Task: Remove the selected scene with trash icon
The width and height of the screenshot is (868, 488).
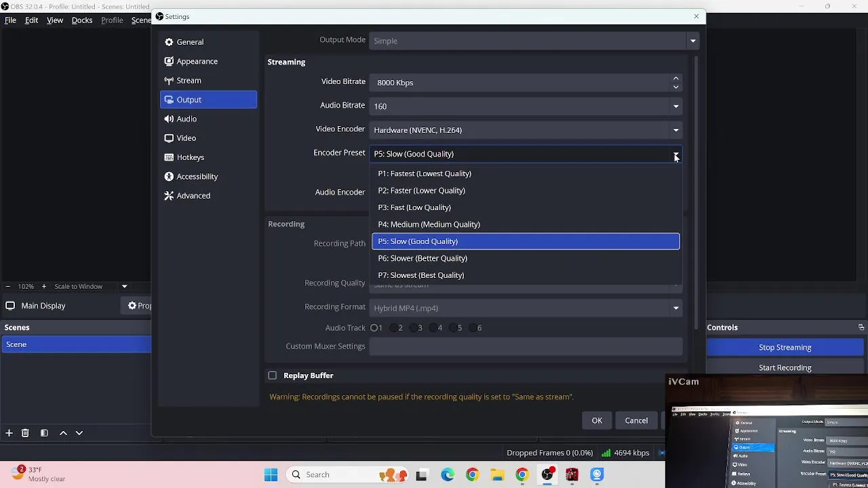Action: (25, 432)
